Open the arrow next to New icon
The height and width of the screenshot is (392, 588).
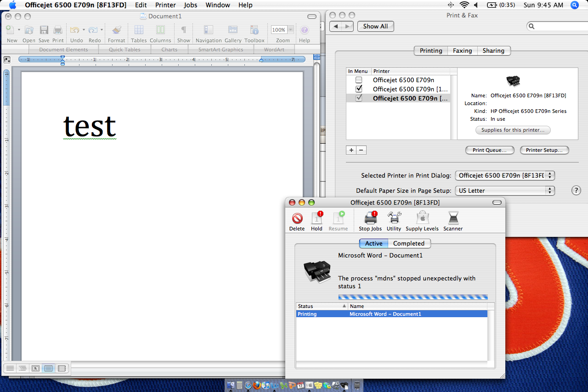coord(19,30)
